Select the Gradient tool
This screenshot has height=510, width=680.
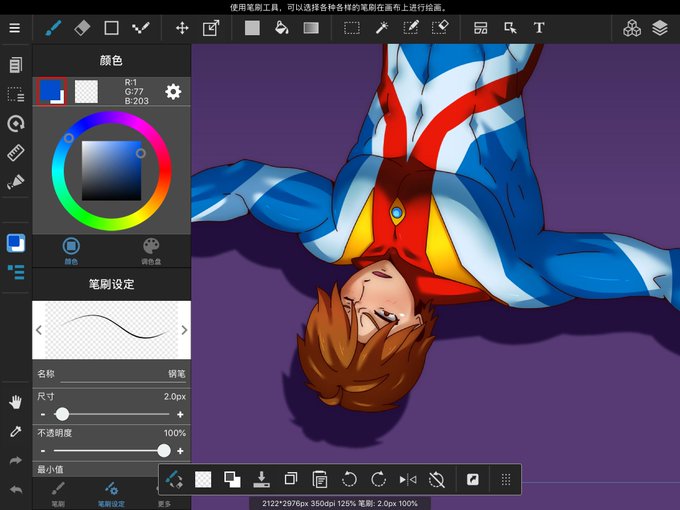click(311, 28)
